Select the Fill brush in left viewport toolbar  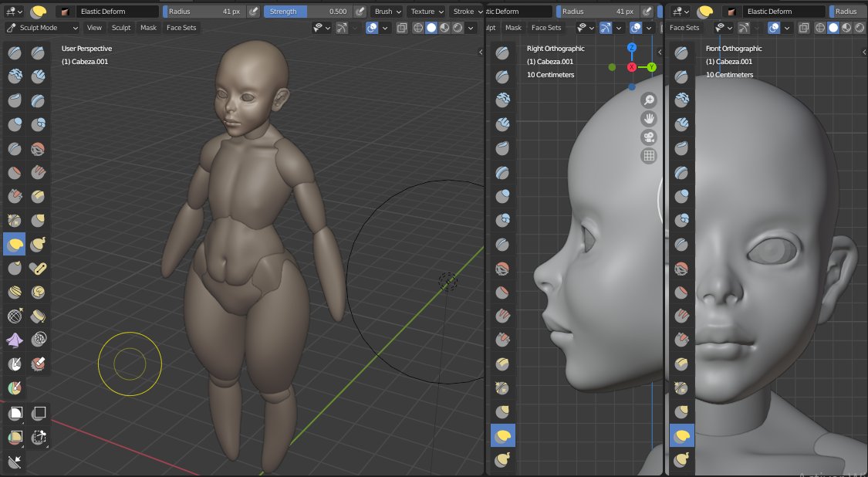pyautogui.click(x=39, y=172)
